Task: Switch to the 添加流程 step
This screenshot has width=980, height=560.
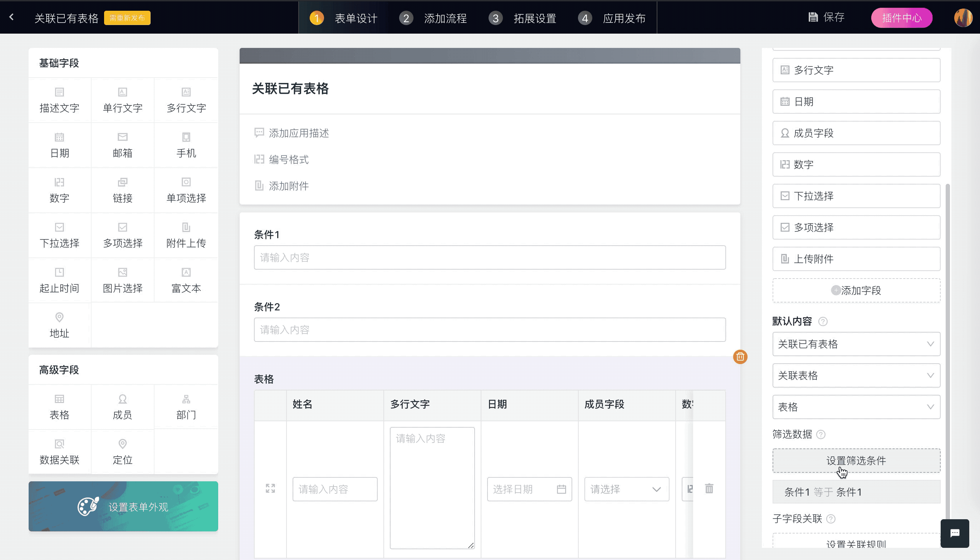Action: [433, 18]
